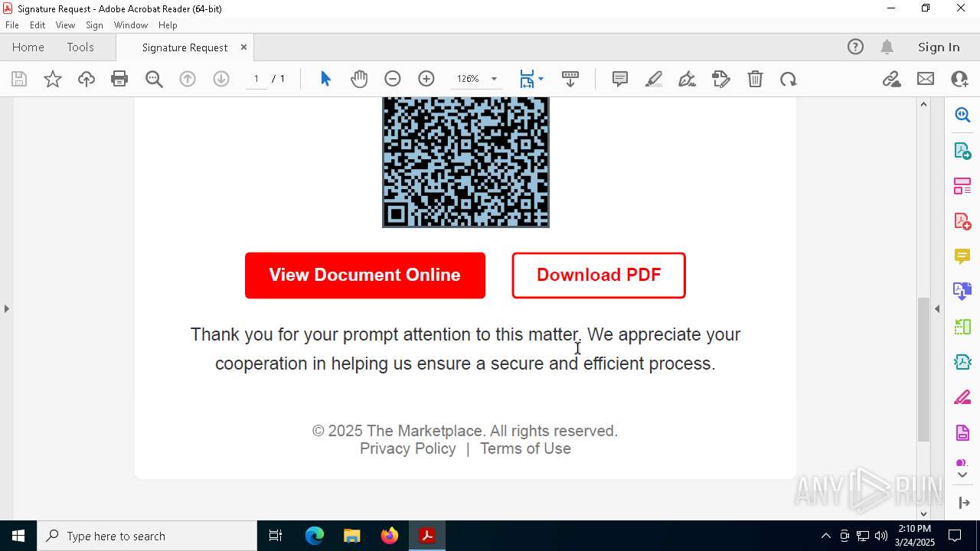The image size is (980, 551).
Task: Open Comment tool in right sidebar
Action: (962, 256)
